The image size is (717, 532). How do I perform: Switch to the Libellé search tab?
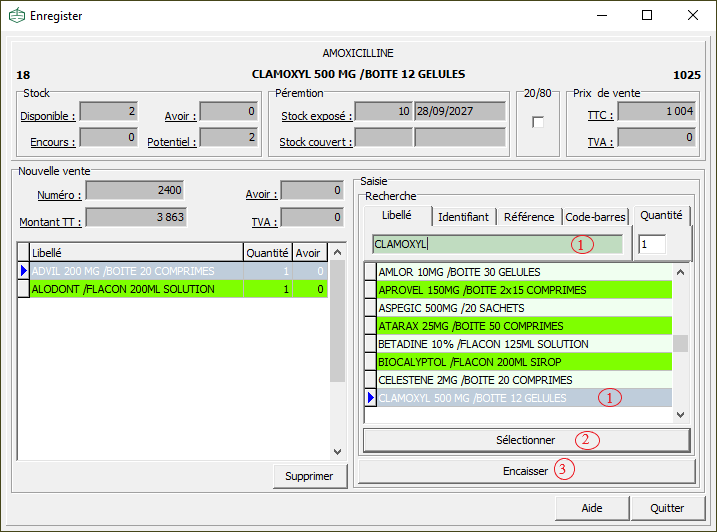397,215
